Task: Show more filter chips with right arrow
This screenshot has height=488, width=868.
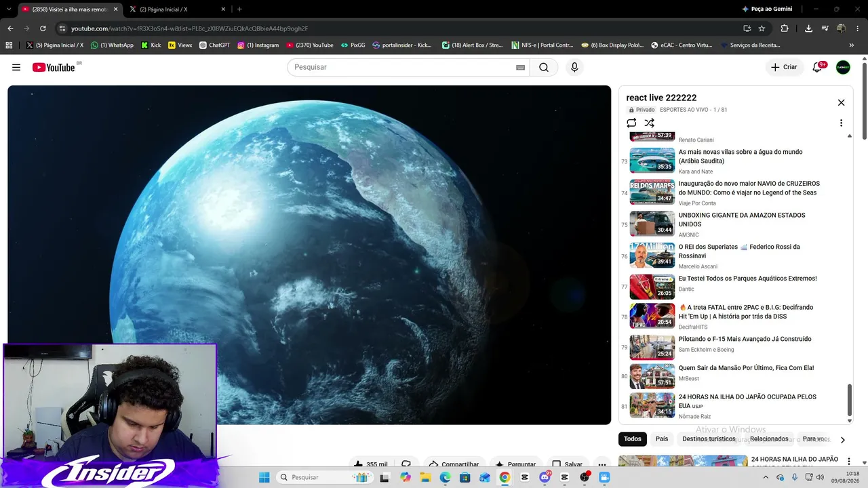Action: (843, 440)
